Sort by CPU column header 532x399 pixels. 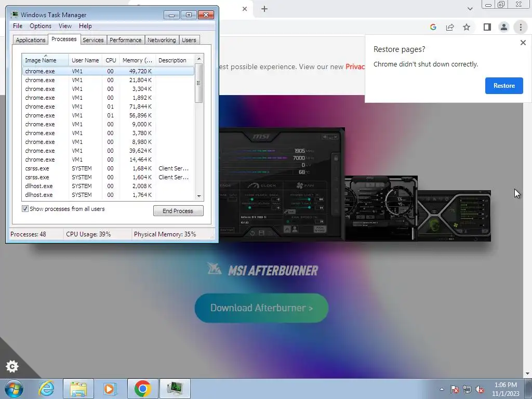(111, 60)
